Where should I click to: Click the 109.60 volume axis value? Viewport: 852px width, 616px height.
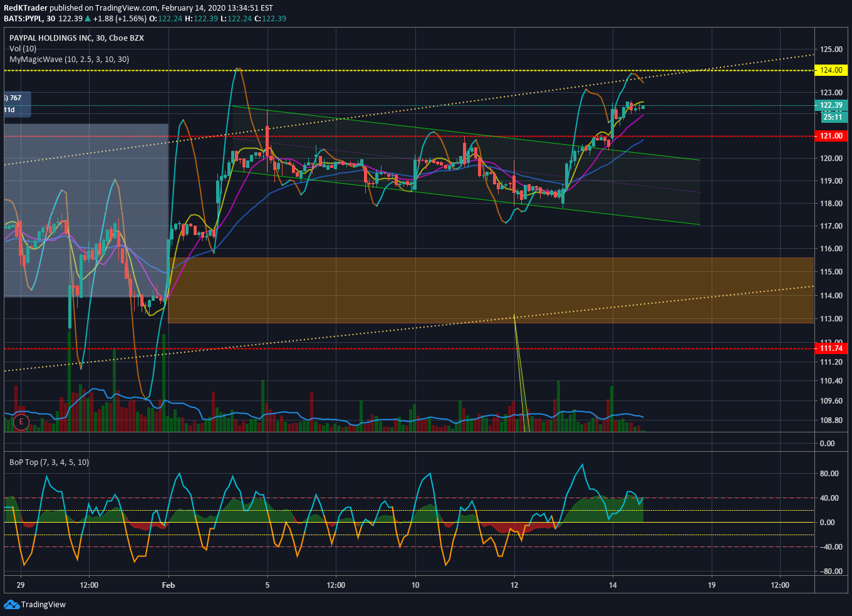831,401
